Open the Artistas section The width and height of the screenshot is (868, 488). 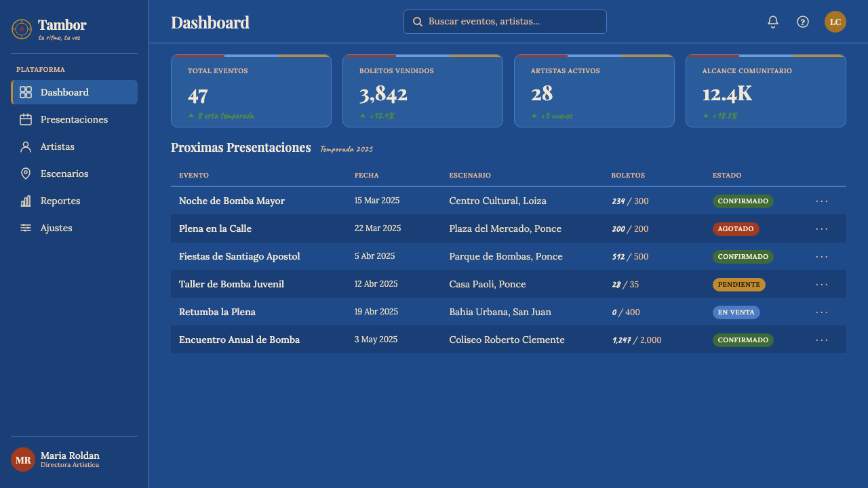[75, 146]
